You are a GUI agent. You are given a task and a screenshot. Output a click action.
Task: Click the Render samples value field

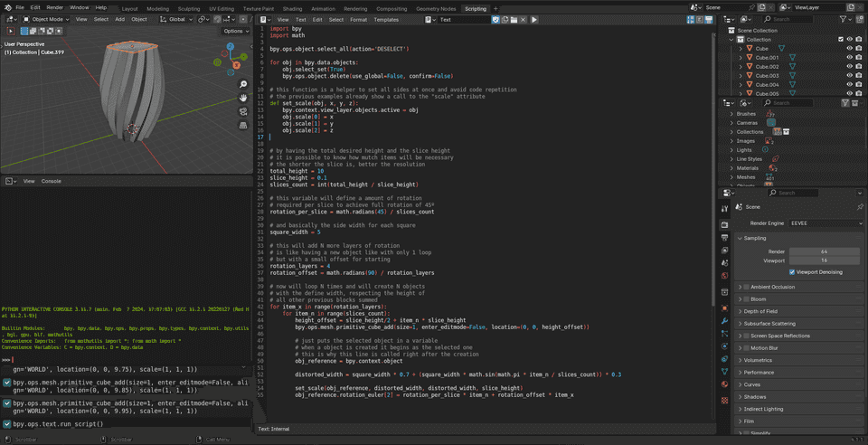click(825, 251)
